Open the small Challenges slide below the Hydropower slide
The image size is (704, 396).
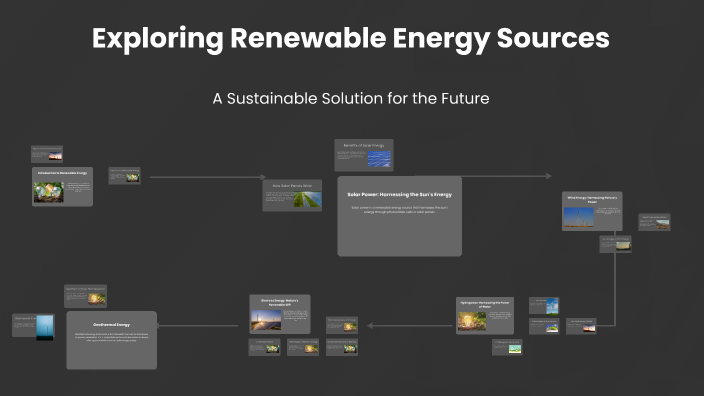click(x=507, y=347)
